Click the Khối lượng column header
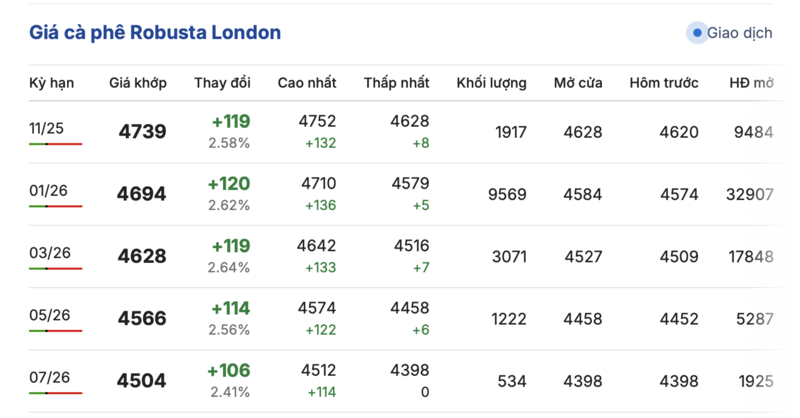 (x=491, y=83)
